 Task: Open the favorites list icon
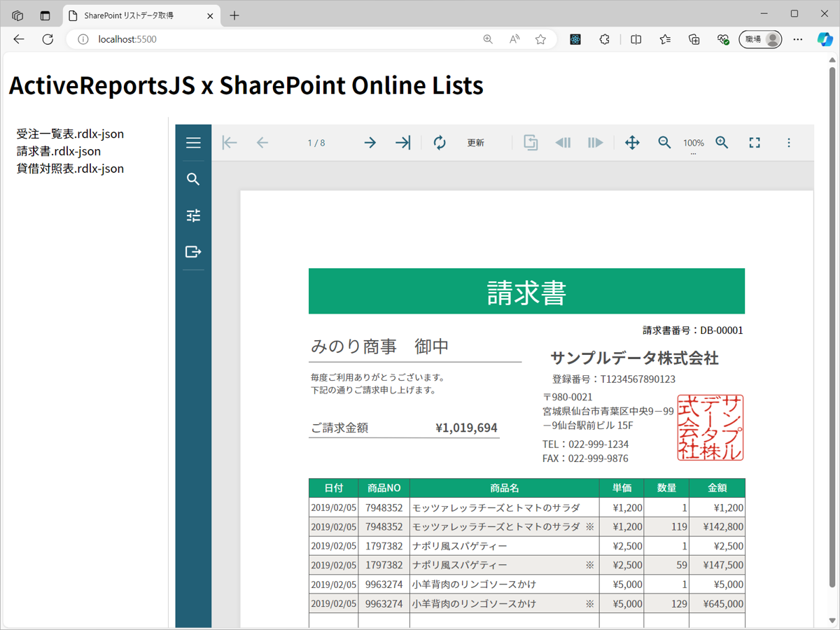coord(665,39)
